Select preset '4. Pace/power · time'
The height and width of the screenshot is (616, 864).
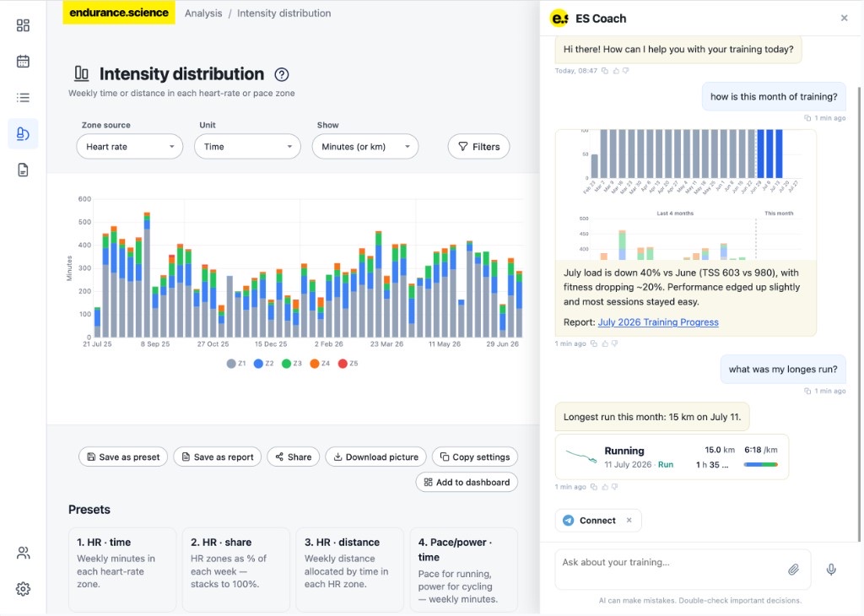tap(463, 569)
